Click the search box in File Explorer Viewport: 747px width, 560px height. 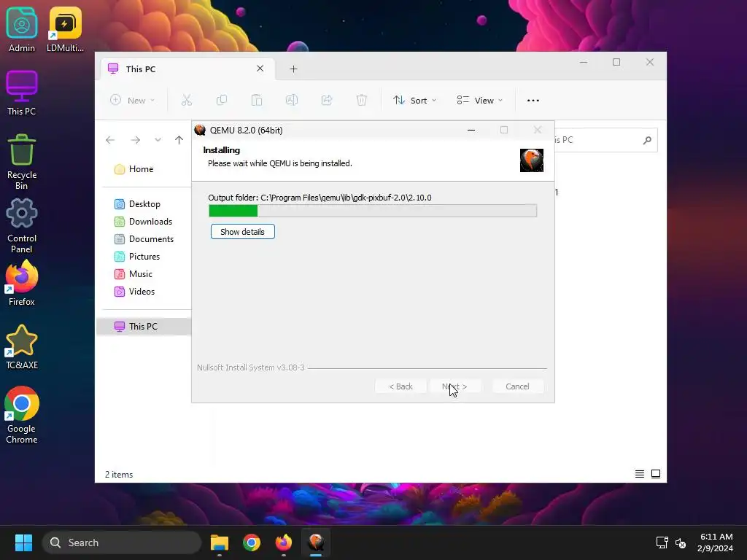click(605, 140)
